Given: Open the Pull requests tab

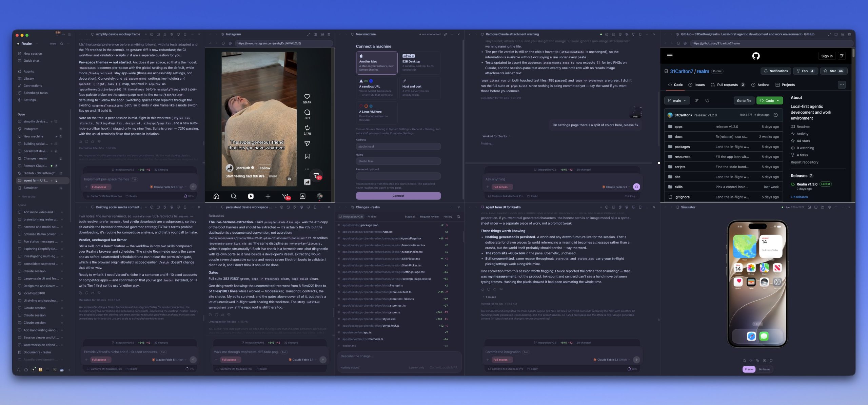Looking at the screenshot, I should click(728, 85).
